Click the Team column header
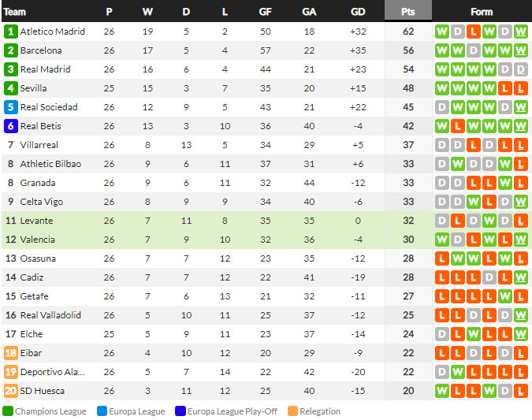The height and width of the screenshot is (420, 532). (15, 12)
